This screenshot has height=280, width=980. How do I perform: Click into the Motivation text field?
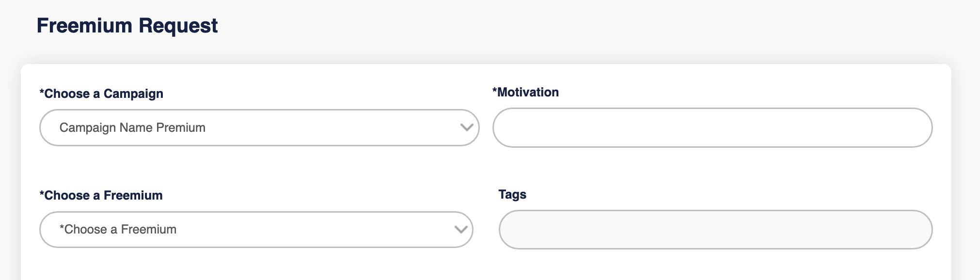(x=712, y=127)
